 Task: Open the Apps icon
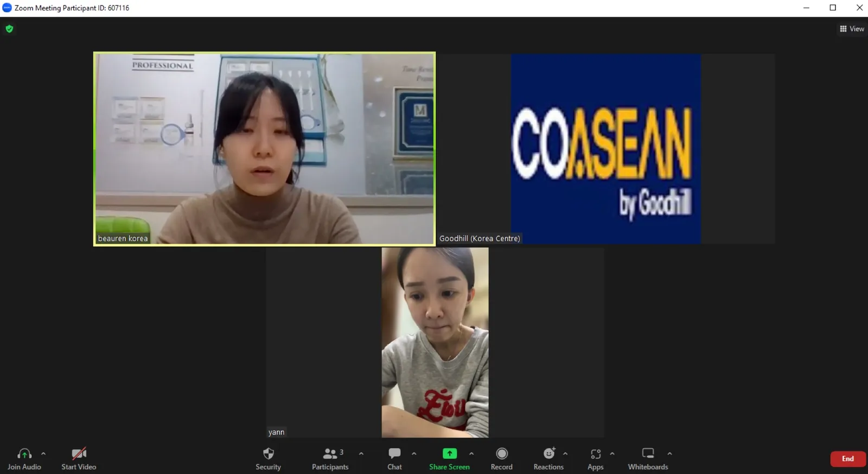pos(596,453)
